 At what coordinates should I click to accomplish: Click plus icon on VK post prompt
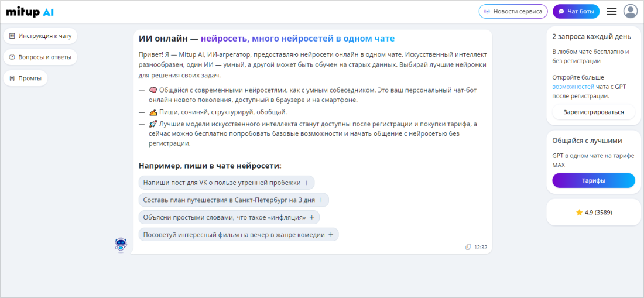(x=306, y=183)
